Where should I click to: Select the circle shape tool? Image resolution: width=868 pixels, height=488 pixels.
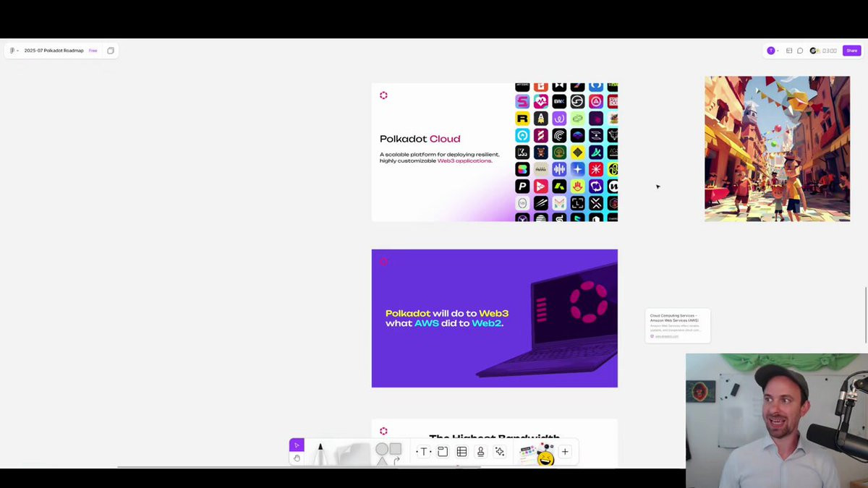point(381,449)
